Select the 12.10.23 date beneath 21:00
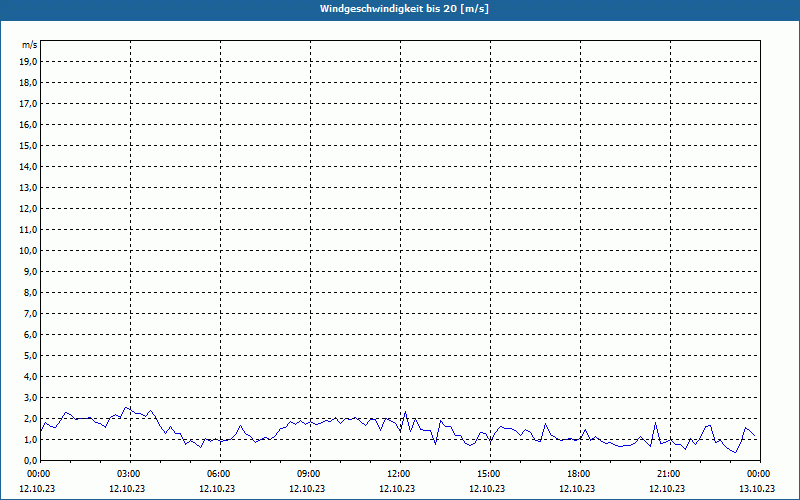This screenshot has width=800, height=500. pos(667,488)
